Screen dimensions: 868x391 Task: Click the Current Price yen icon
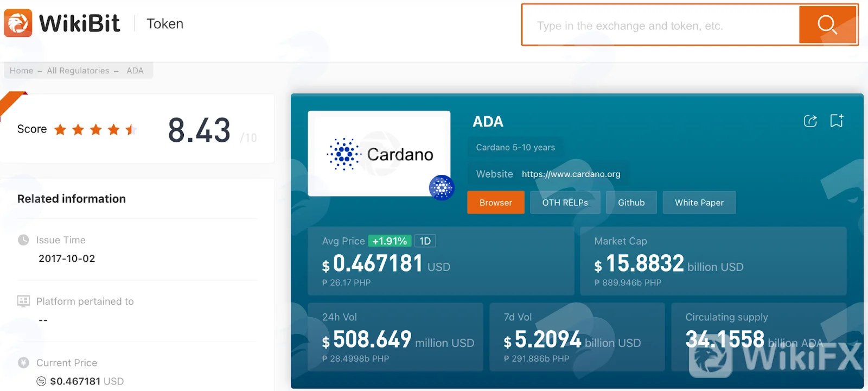(23, 363)
